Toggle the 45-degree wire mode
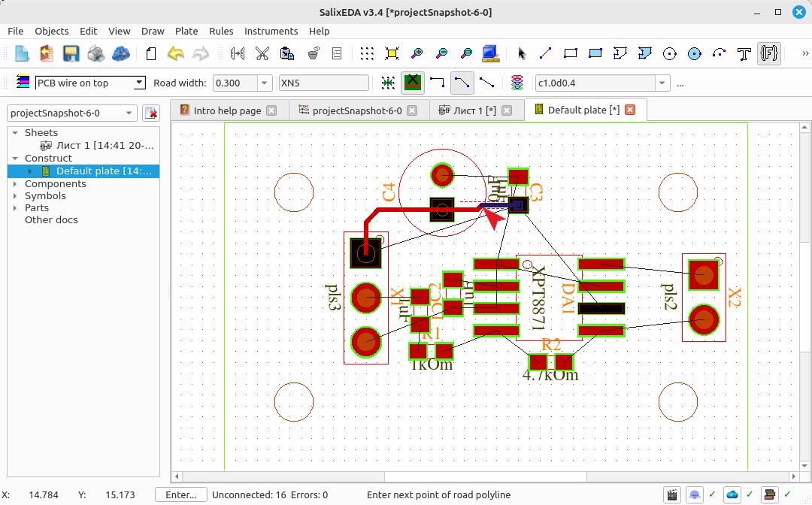812x505 pixels. [462, 83]
